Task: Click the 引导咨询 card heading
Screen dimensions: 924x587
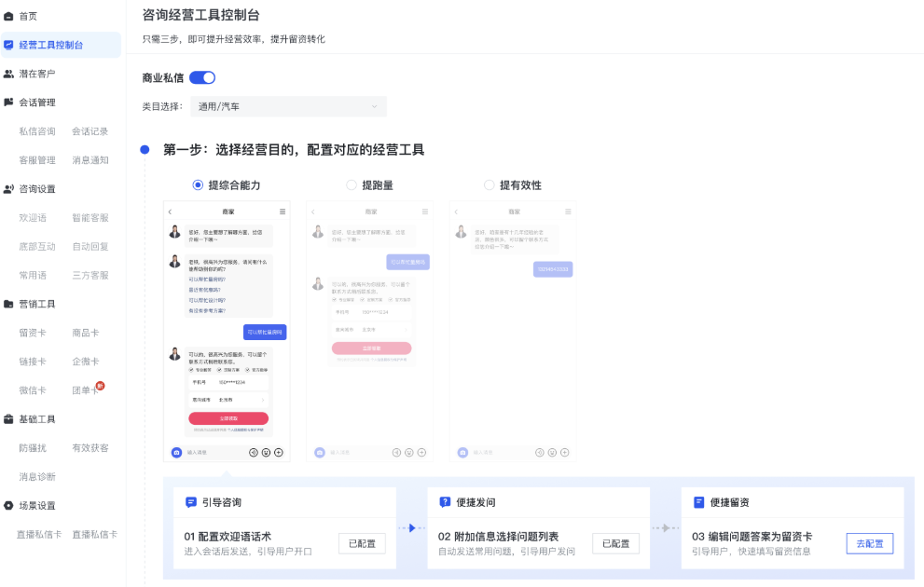Action: (x=222, y=502)
